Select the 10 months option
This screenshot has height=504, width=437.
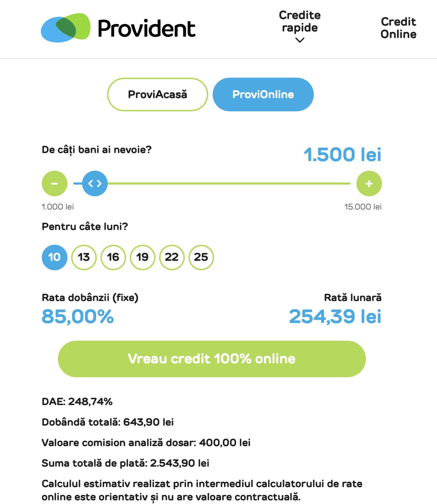pyautogui.click(x=55, y=257)
